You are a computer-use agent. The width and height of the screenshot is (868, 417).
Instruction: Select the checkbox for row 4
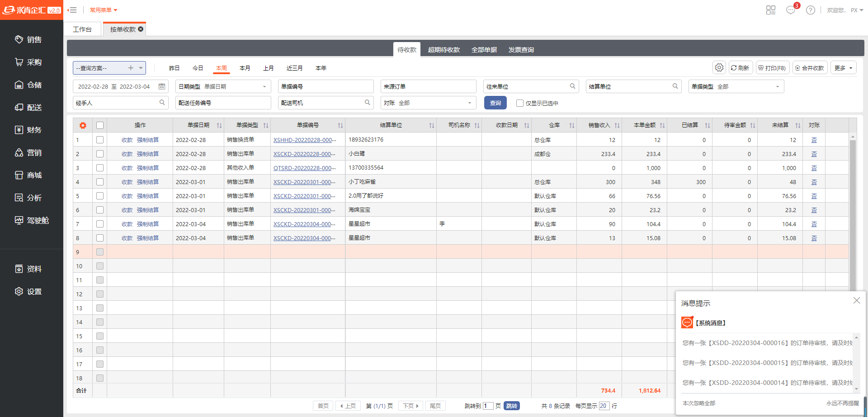pos(100,182)
